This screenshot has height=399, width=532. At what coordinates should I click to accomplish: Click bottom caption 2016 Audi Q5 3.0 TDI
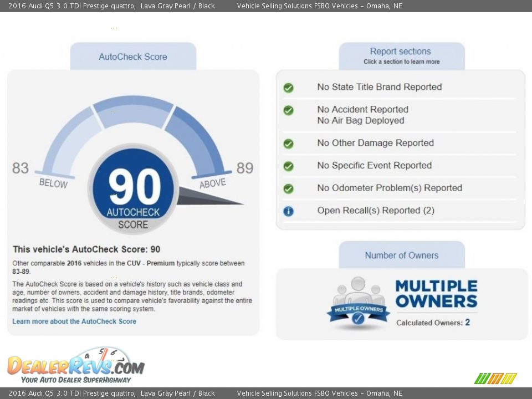(111, 393)
